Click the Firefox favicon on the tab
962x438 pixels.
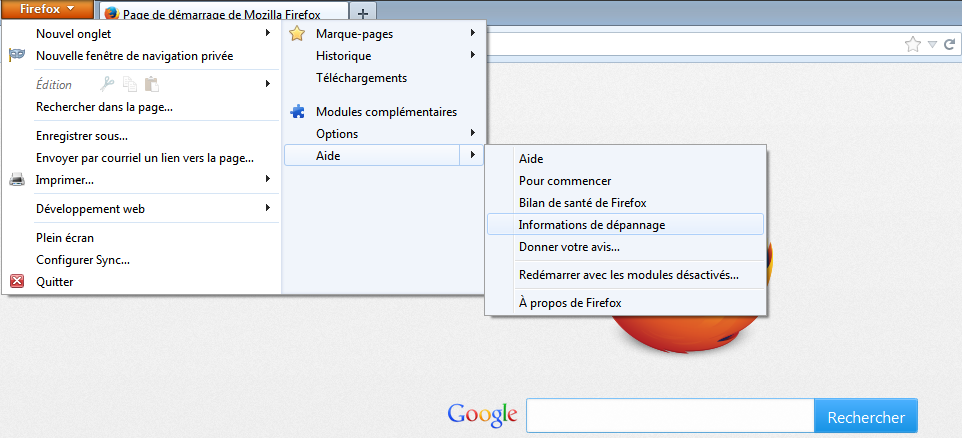pos(112,13)
